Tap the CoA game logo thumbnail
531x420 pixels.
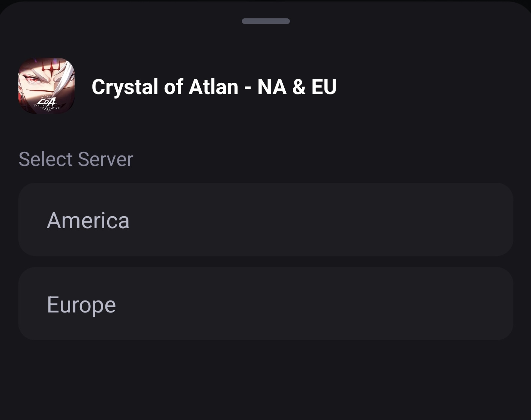pos(46,86)
